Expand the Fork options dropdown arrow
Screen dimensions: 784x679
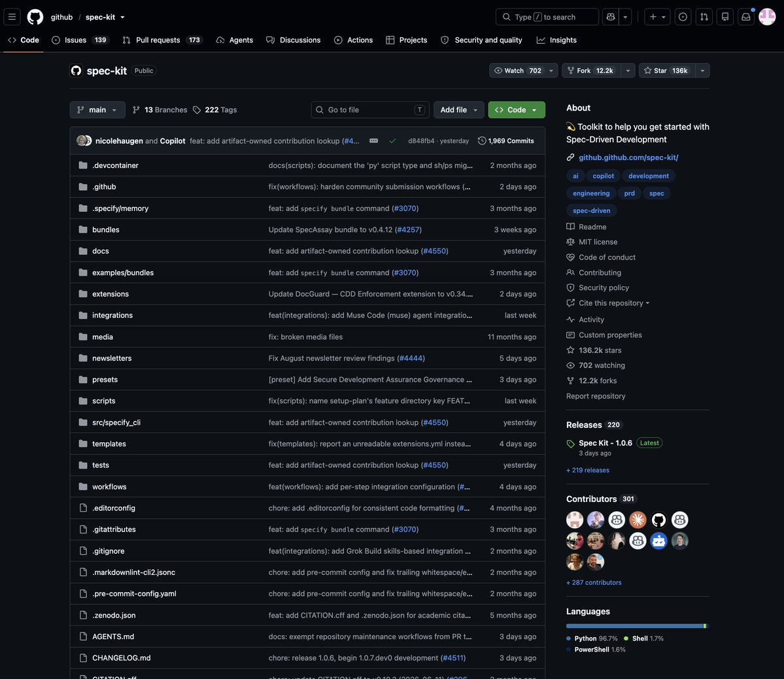point(628,71)
